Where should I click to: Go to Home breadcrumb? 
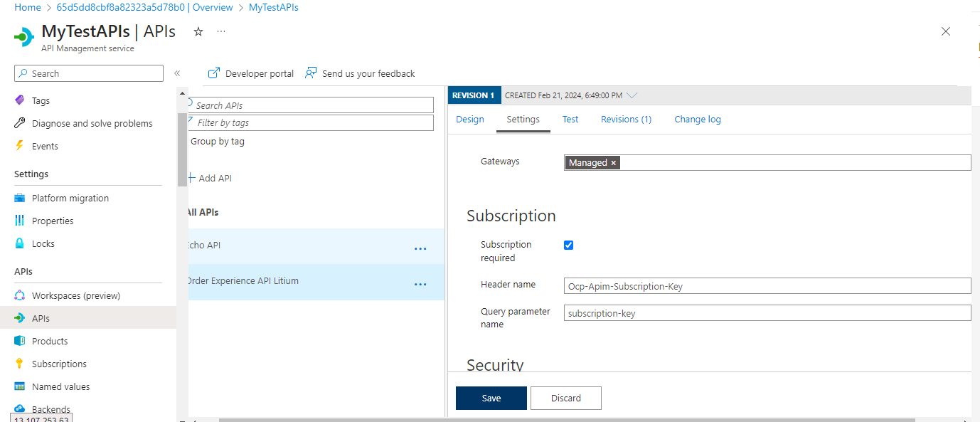tap(28, 7)
